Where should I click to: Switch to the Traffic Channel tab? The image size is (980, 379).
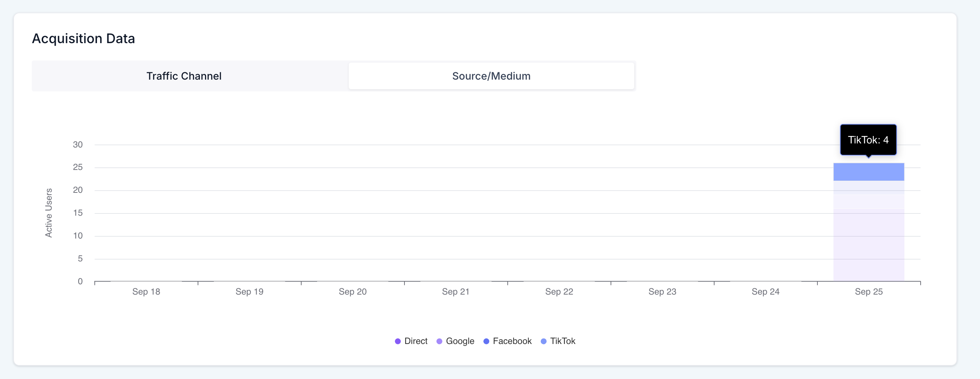coord(184,76)
